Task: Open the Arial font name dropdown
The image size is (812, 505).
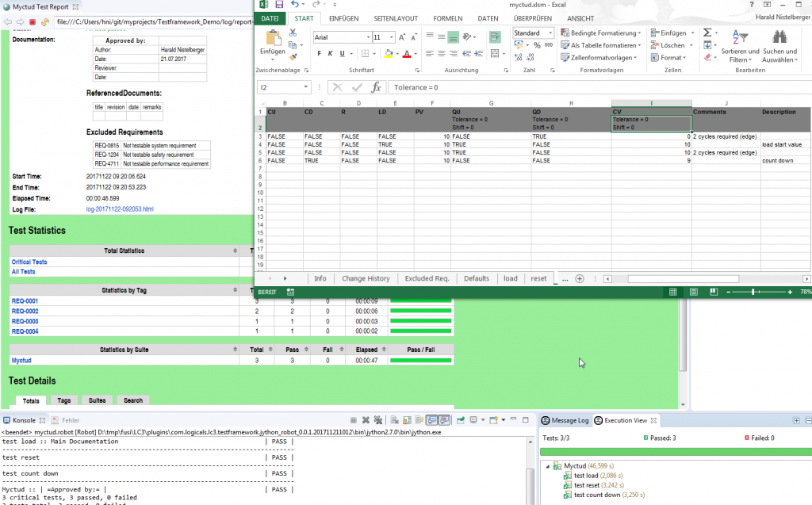Action: [x=367, y=37]
